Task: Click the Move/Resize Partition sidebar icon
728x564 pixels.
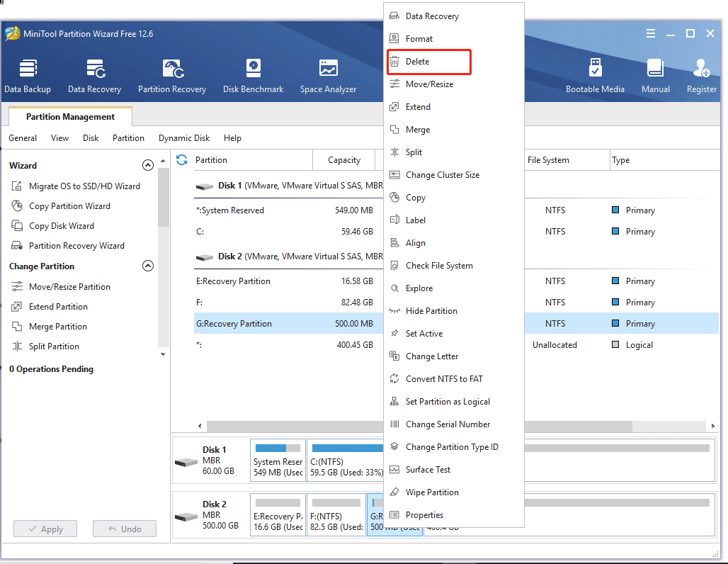Action: coord(17,287)
